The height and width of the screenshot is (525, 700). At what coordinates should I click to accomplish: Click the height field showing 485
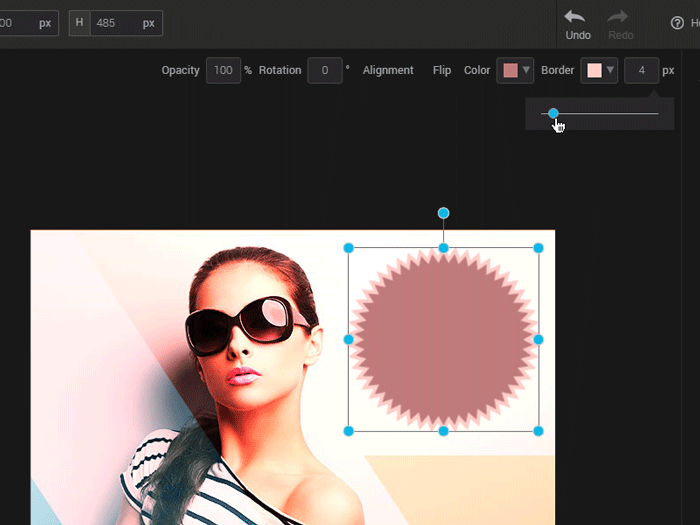coord(115,23)
